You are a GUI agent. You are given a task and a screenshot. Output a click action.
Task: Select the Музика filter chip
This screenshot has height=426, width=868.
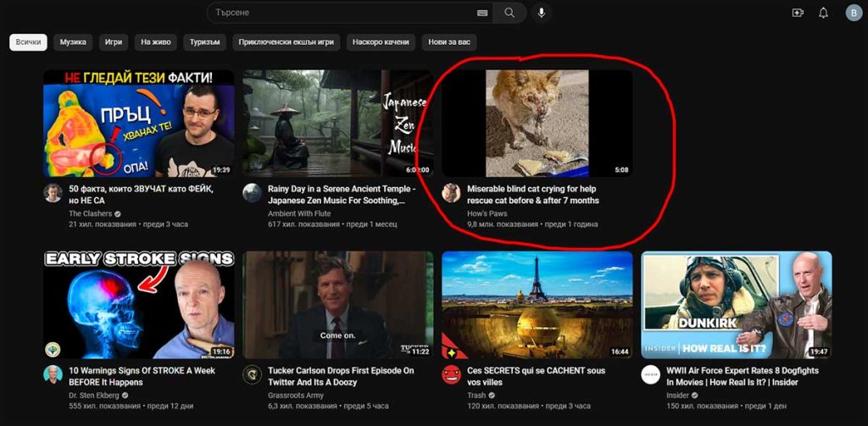point(73,41)
